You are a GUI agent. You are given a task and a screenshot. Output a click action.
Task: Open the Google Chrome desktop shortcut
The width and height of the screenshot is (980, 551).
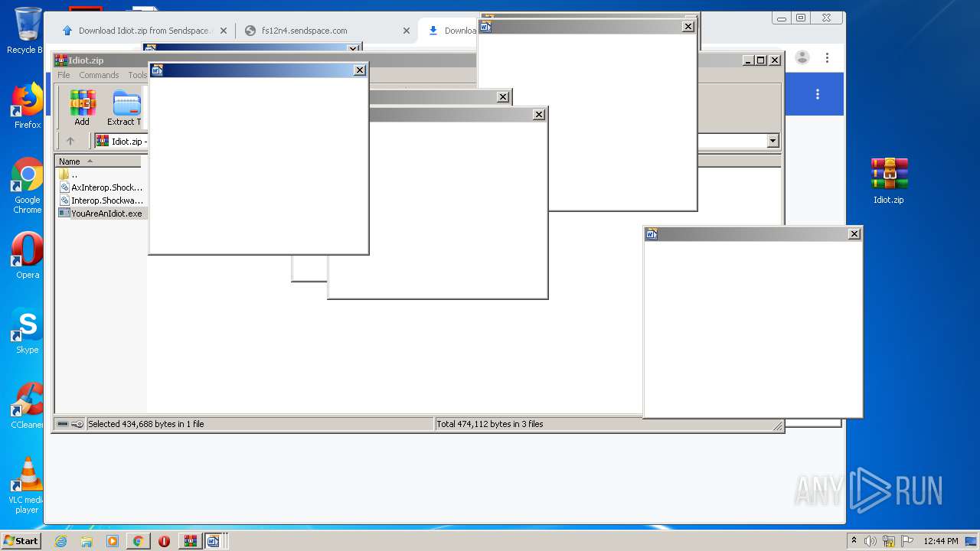tap(28, 186)
